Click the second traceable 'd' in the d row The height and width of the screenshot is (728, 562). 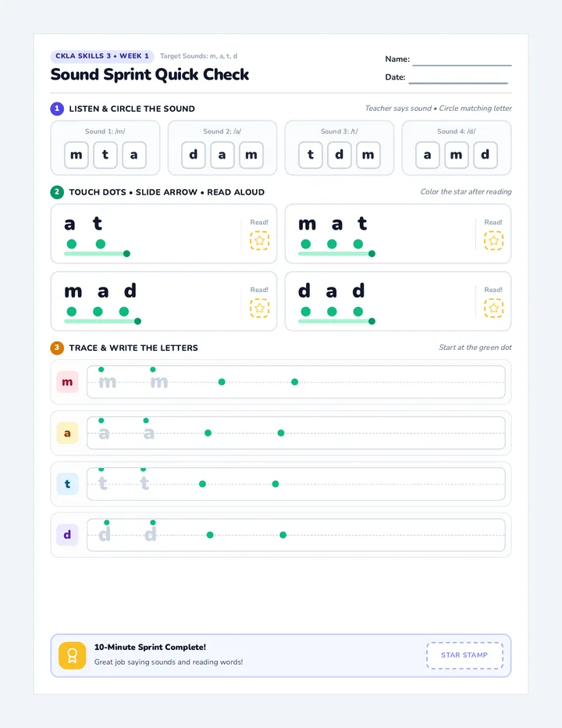pos(151,534)
